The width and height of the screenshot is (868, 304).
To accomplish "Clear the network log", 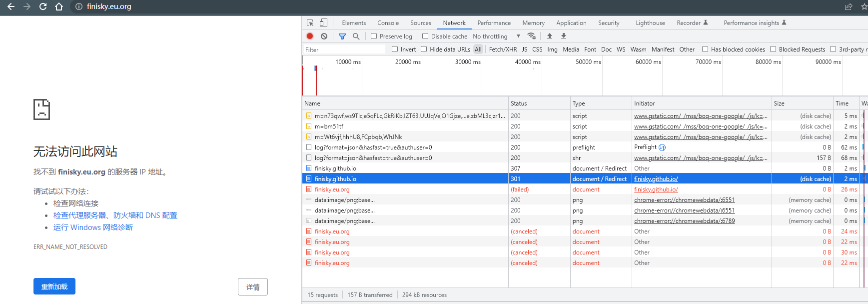I will click(x=324, y=36).
